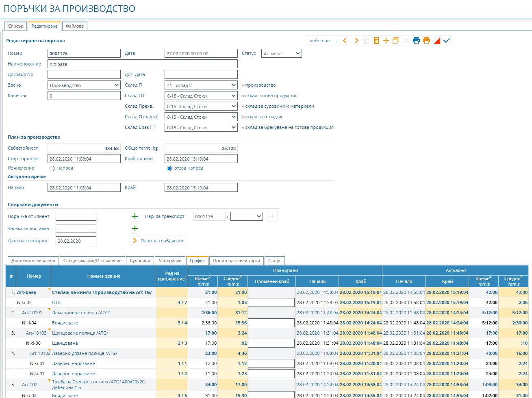Open the Склад ГП dropdown
Screen dimensions: 532x398
coord(201,96)
